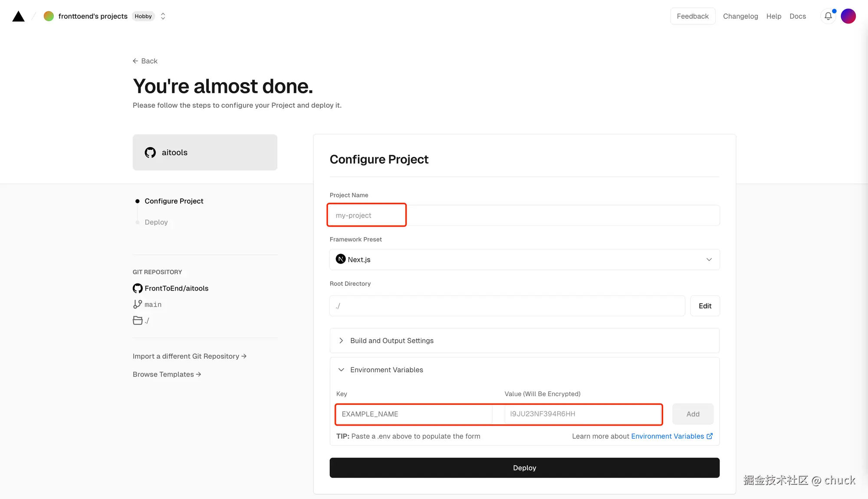Open the notifications bell
Screen dimensions: 868x499
(x=828, y=16)
